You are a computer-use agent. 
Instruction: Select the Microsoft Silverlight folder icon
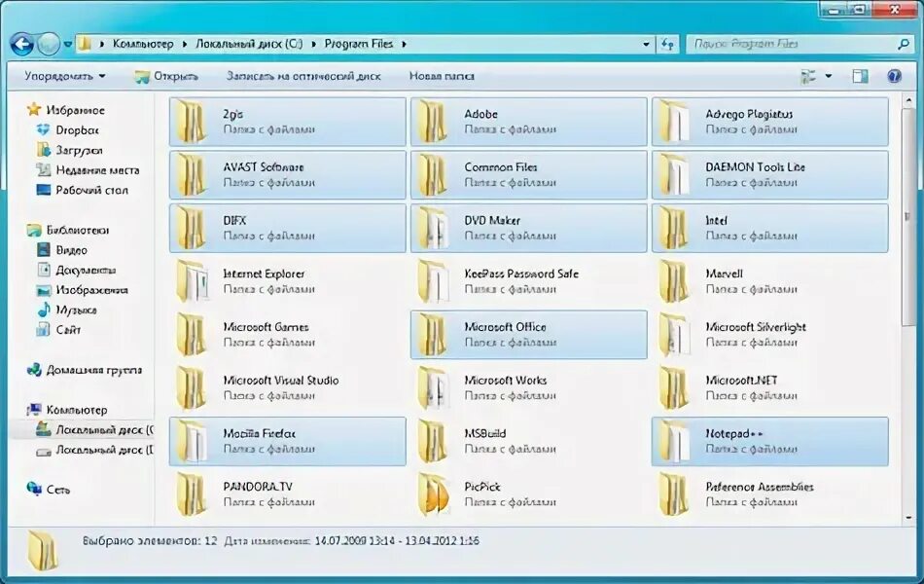(x=675, y=335)
